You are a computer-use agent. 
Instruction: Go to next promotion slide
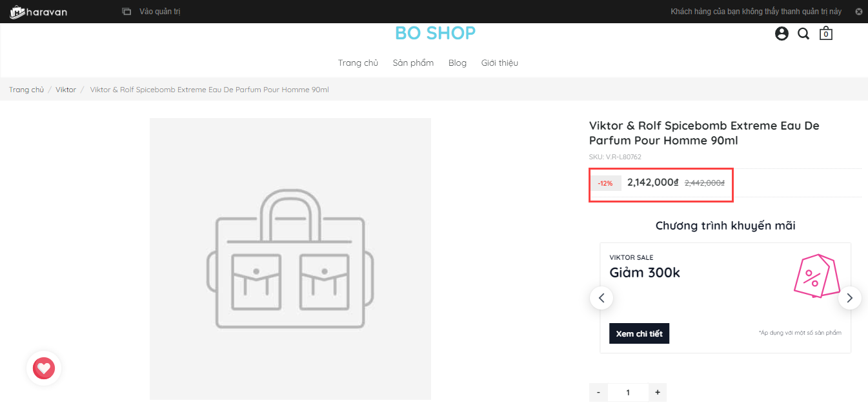849,298
